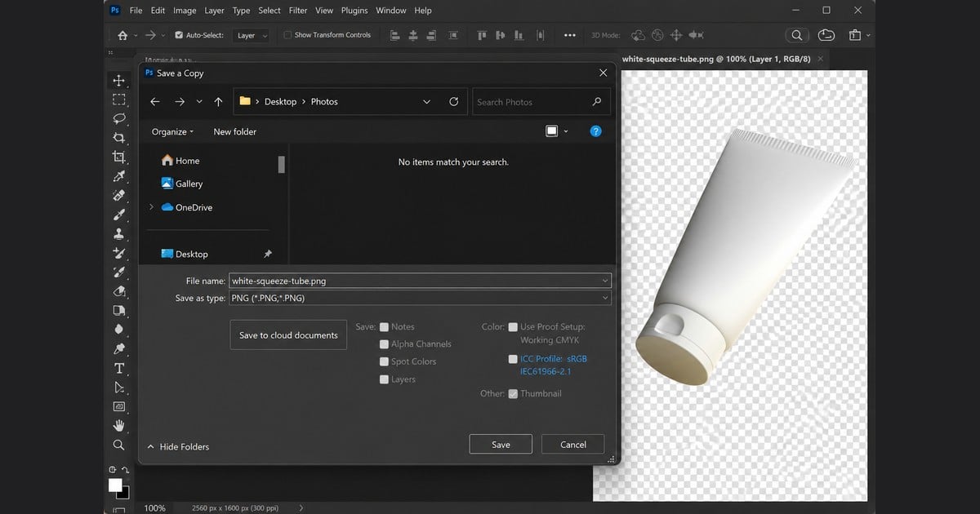Image resolution: width=980 pixels, height=514 pixels.
Task: Toggle the Layers checkbox in Save options
Action: [x=384, y=379]
